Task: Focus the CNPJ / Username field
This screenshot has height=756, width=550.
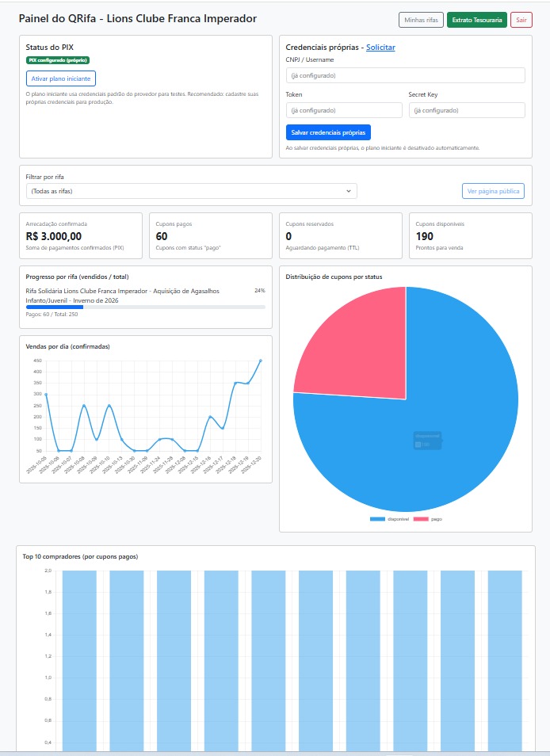Action: coord(405,75)
